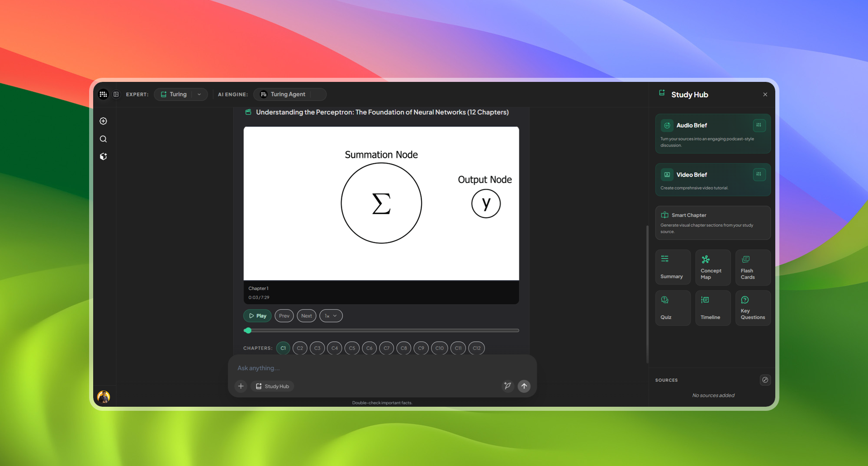The height and width of the screenshot is (466, 868).
Task: Click the video title clapper icon
Action: pos(248,112)
